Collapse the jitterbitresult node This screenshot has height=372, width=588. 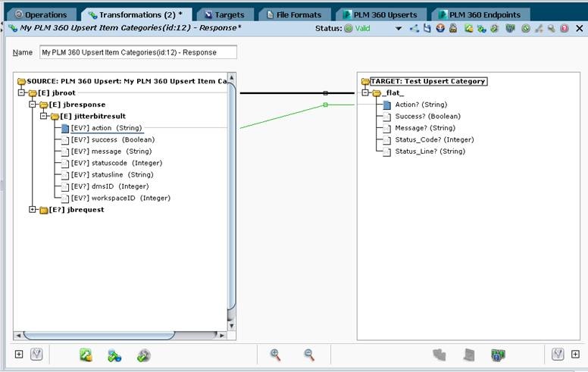44,116
